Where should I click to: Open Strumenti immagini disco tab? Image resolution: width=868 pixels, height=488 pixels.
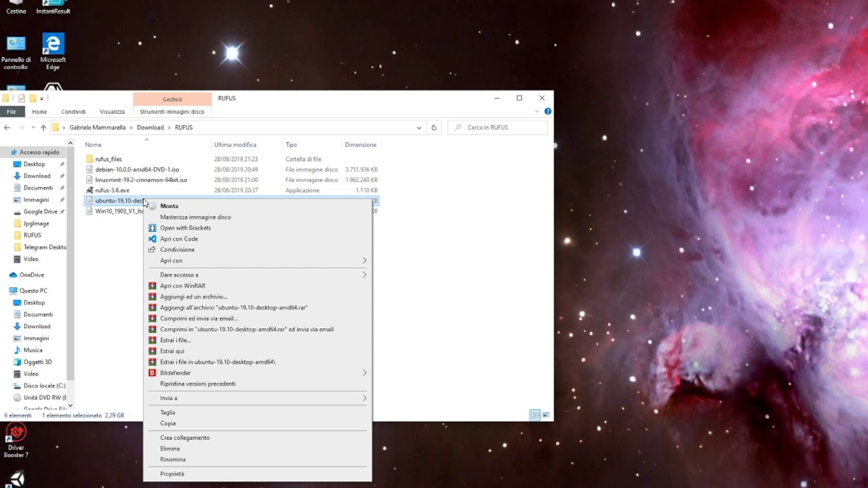coord(172,112)
